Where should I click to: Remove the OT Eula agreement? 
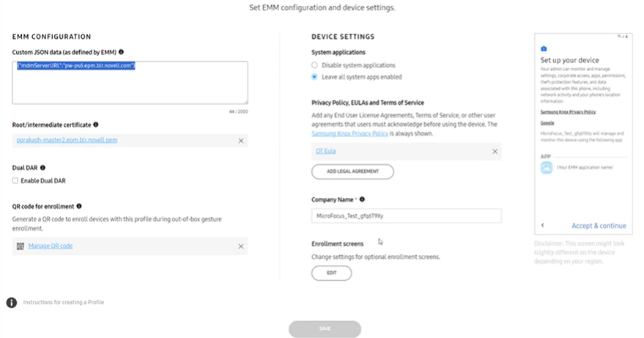495,152
